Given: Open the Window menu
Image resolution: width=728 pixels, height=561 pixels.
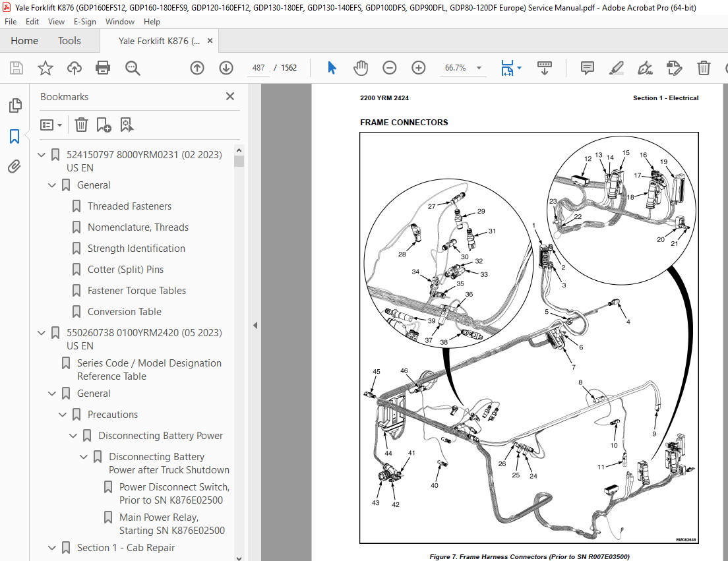Looking at the screenshot, I should pyautogui.click(x=120, y=21).
